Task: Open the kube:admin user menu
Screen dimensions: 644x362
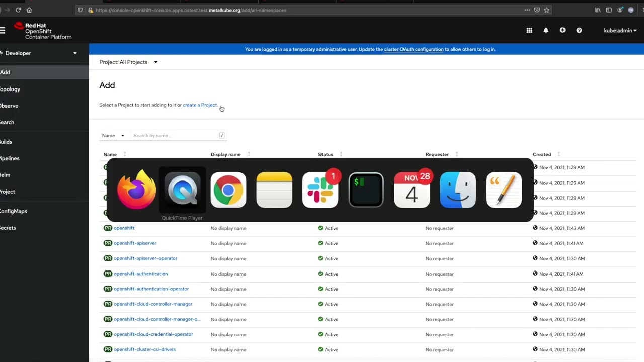Action: pos(620,30)
